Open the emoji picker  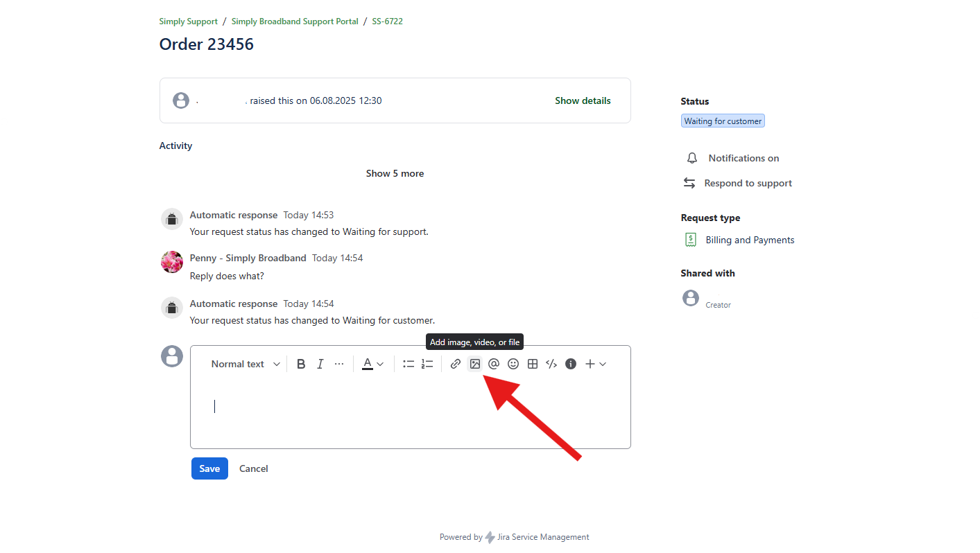(x=513, y=364)
